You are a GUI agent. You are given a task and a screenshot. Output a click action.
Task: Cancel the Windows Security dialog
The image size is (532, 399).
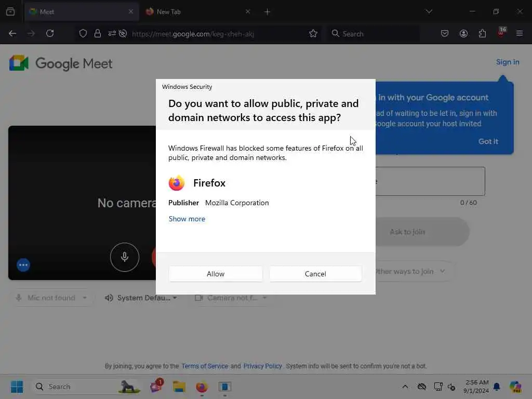(315, 274)
